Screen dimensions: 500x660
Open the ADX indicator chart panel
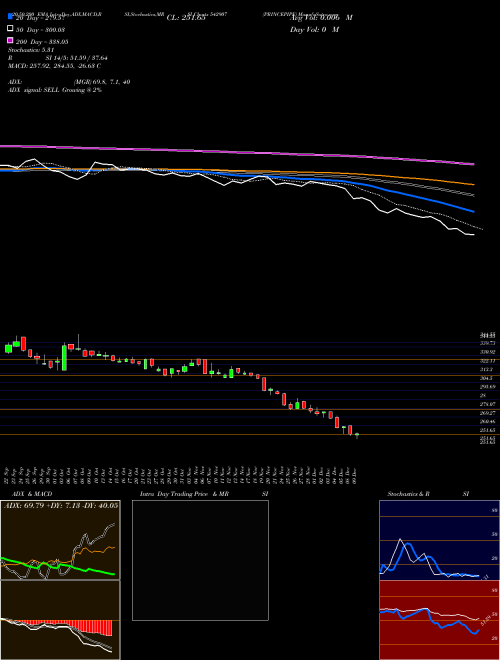click(60, 540)
